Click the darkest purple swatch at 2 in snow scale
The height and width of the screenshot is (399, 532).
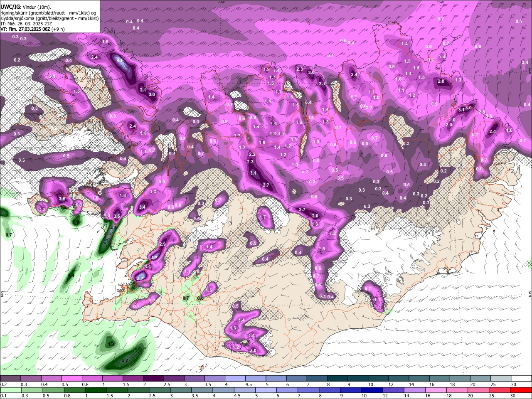click(x=153, y=378)
